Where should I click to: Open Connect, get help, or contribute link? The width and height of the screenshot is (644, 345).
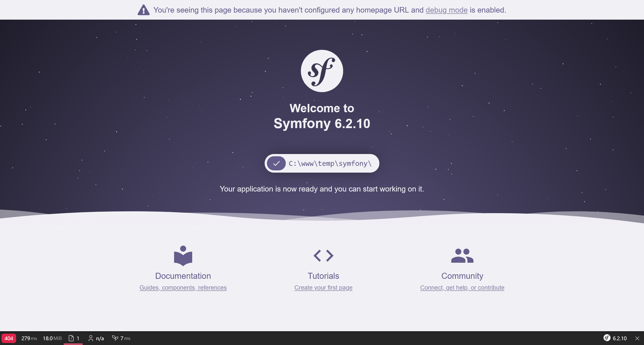point(462,288)
